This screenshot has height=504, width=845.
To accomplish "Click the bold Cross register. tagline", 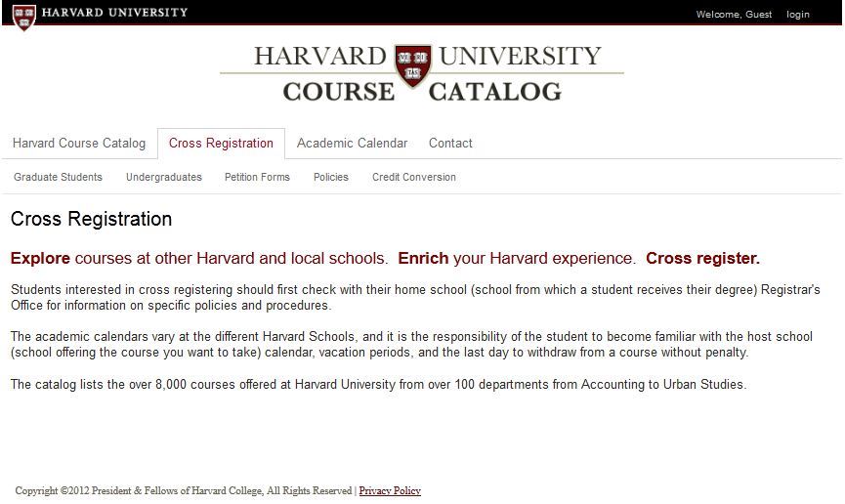I will tap(702, 258).
